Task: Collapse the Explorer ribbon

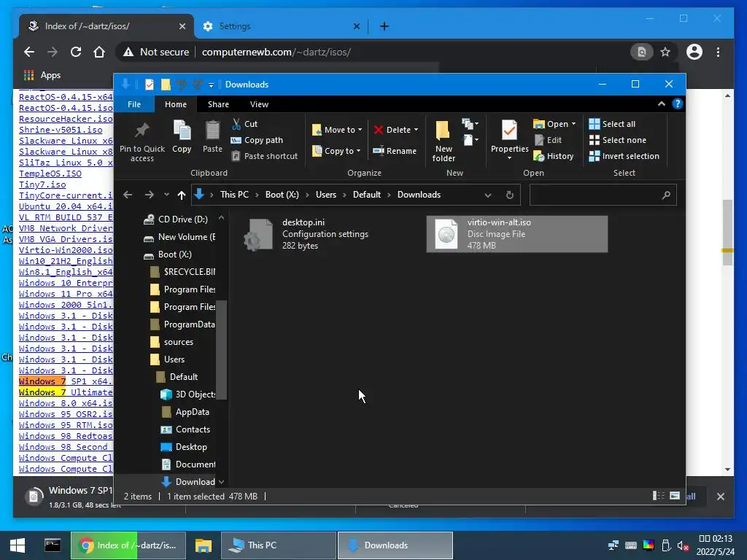Action: pyautogui.click(x=661, y=104)
